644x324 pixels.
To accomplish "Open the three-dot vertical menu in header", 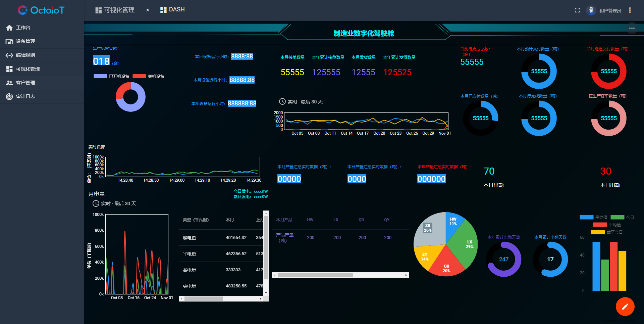I will pyautogui.click(x=630, y=10).
